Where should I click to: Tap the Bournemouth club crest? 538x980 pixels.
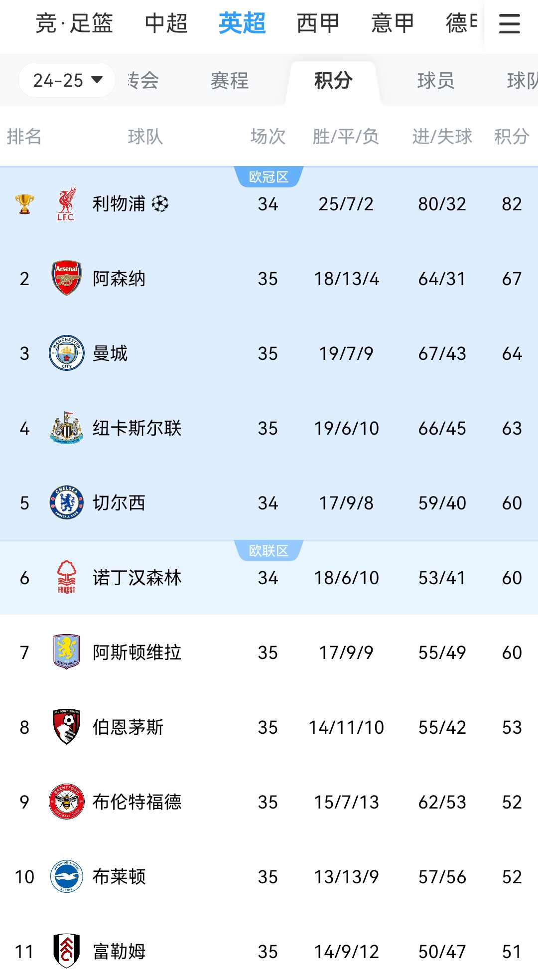click(x=66, y=727)
